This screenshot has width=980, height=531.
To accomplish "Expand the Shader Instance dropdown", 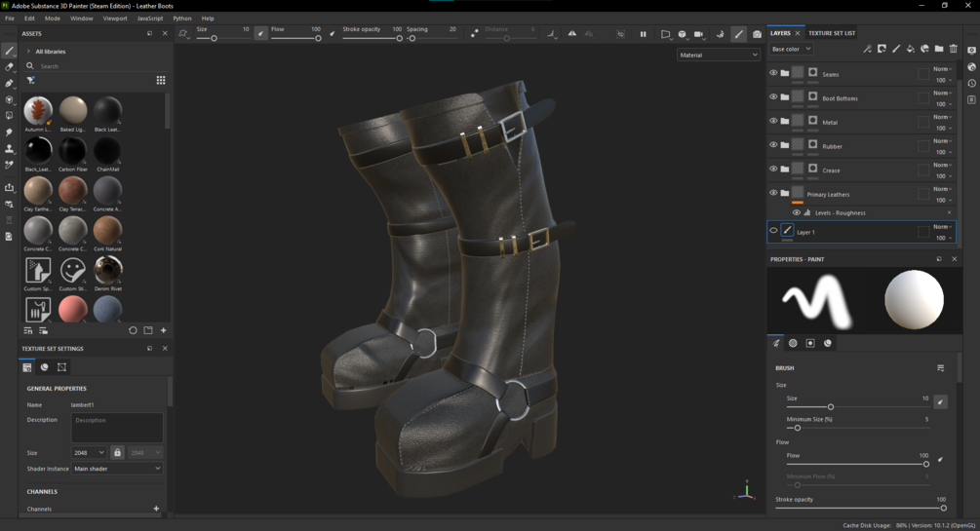I will coord(117,469).
